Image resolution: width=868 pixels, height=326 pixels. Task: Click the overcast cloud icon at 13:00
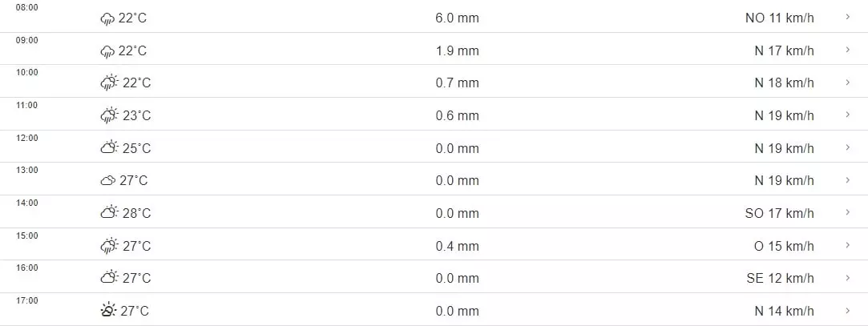(x=108, y=181)
